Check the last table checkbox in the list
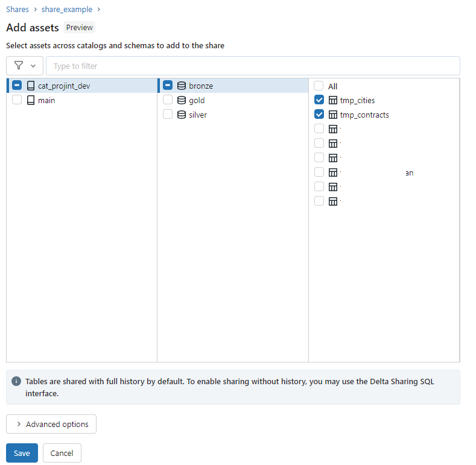The height and width of the screenshot is (465, 476). 319,201
